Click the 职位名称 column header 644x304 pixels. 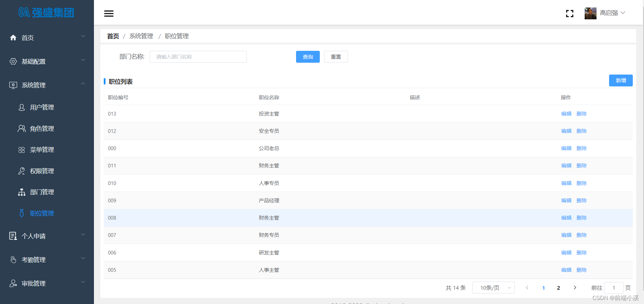[269, 98]
